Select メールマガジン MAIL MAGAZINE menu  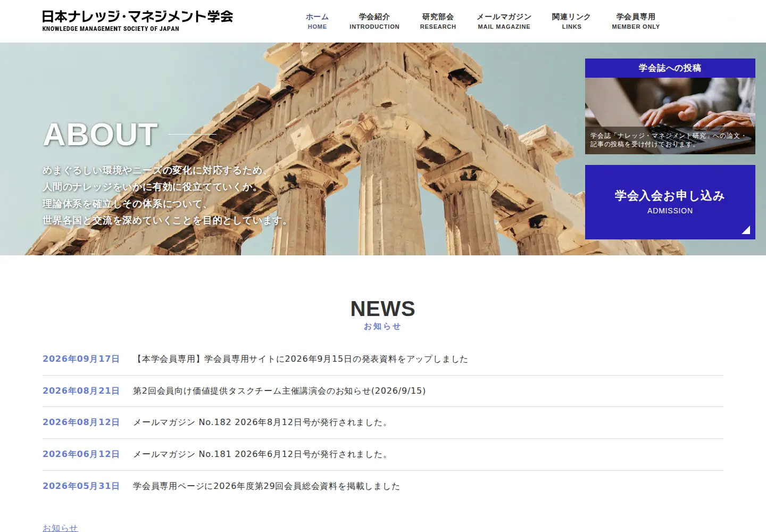click(x=504, y=21)
